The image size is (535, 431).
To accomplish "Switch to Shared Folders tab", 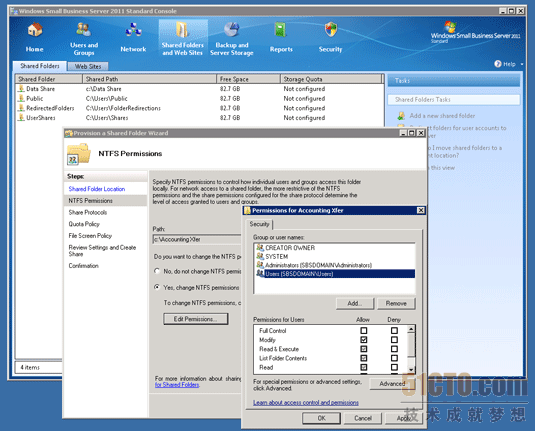I will point(40,66).
